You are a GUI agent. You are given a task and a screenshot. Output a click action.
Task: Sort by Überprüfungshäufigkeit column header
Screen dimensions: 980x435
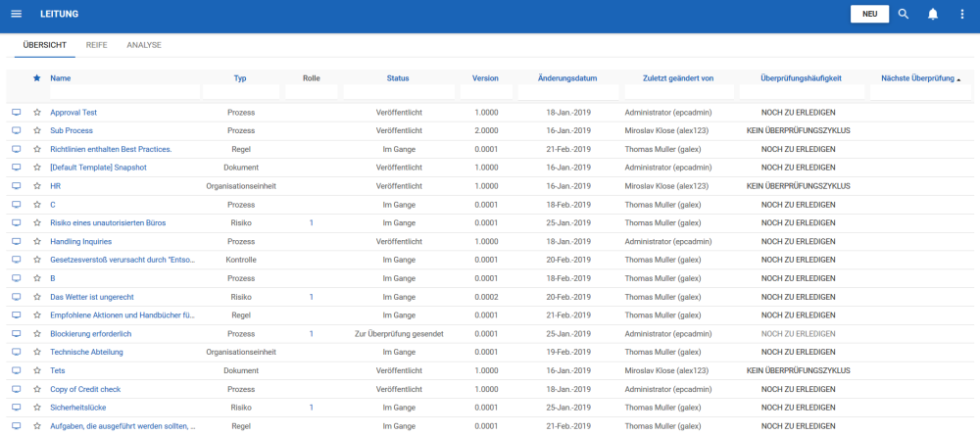click(x=802, y=78)
